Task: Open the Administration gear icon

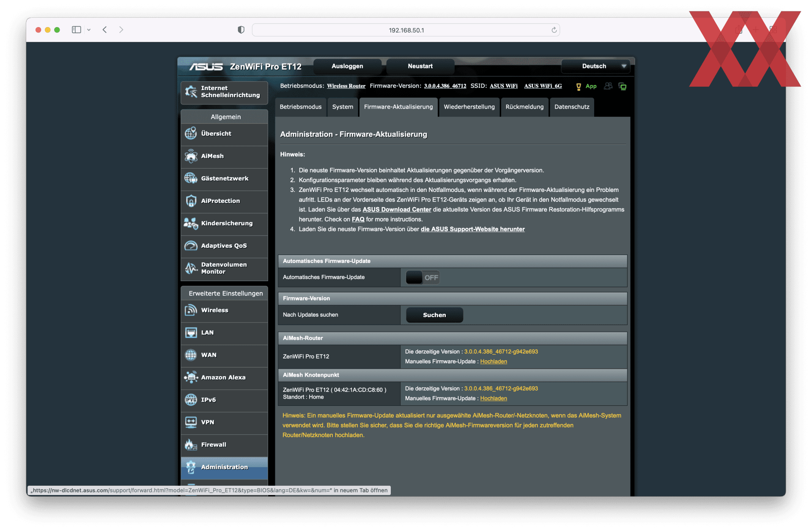Action: coord(191,467)
